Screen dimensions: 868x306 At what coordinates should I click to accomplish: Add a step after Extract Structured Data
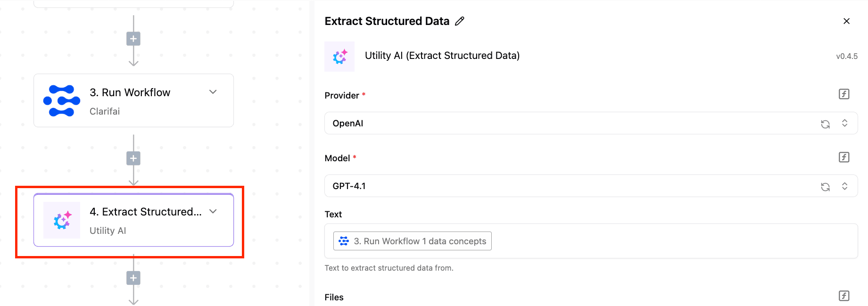133,278
